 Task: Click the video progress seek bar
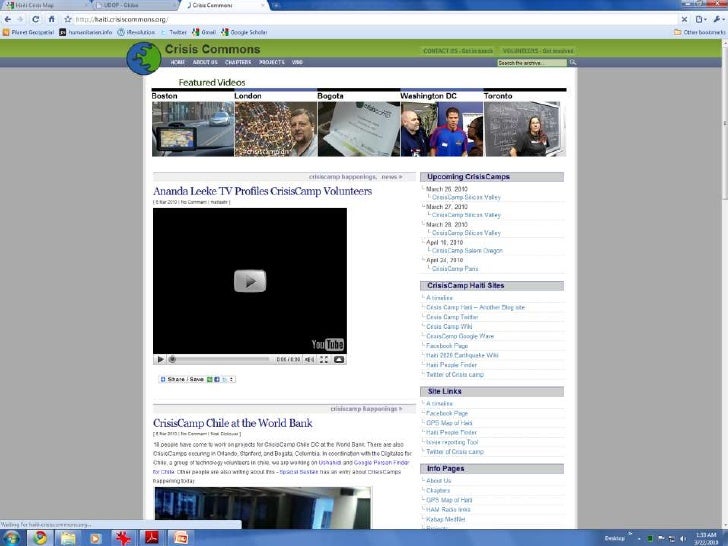tap(220, 359)
